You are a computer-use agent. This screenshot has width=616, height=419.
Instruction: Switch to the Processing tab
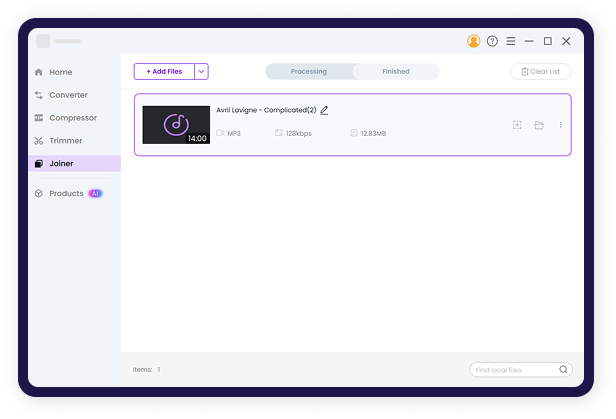click(x=309, y=72)
